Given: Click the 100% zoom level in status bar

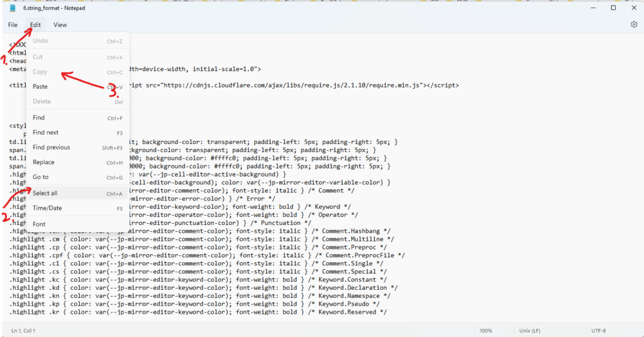Looking at the screenshot, I should (x=486, y=331).
